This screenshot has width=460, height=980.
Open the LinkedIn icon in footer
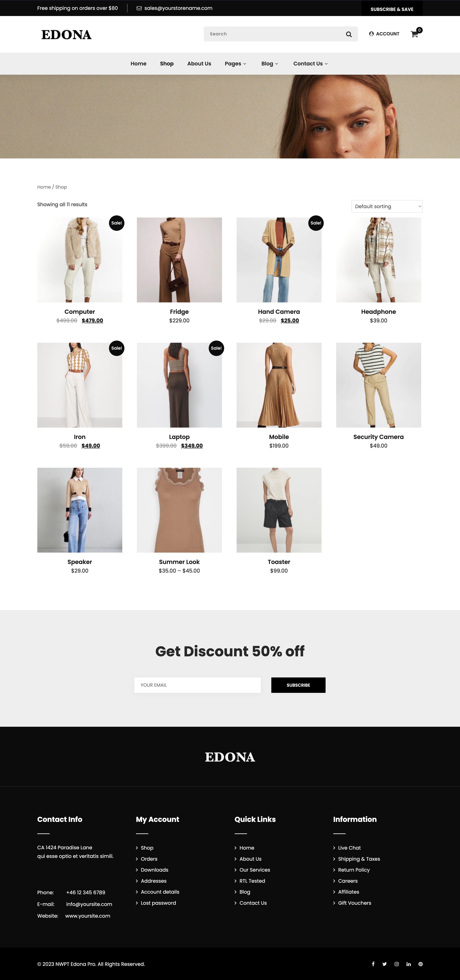tap(409, 964)
